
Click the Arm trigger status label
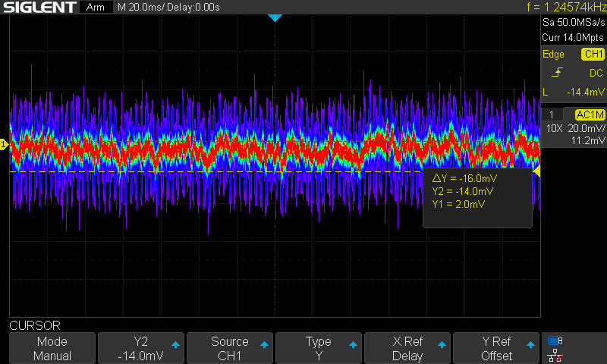pyautogui.click(x=96, y=7)
